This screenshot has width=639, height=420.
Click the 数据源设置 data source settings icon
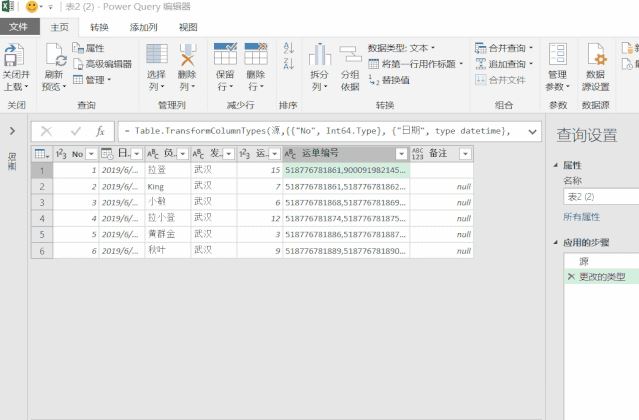(x=596, y=54)
